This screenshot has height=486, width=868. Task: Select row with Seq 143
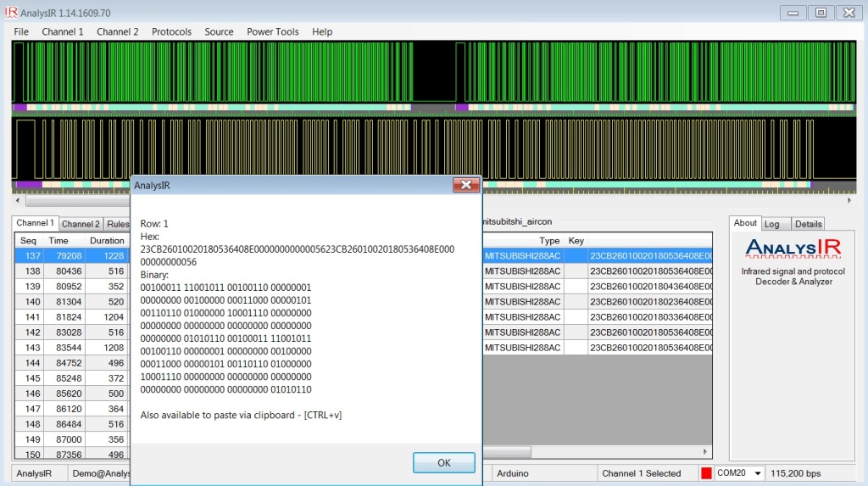point(72,348)
